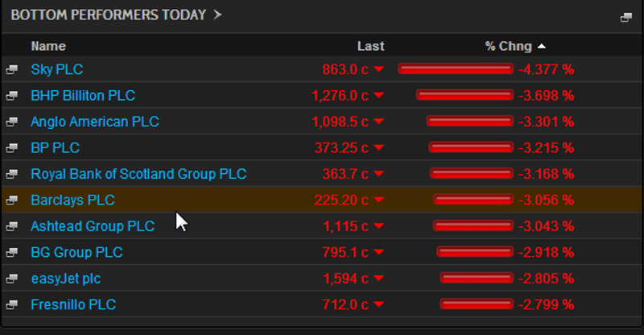Open Anglo American PLC stock link
Image resolution: width=644 pixels, height=335 pixels.
95,122
